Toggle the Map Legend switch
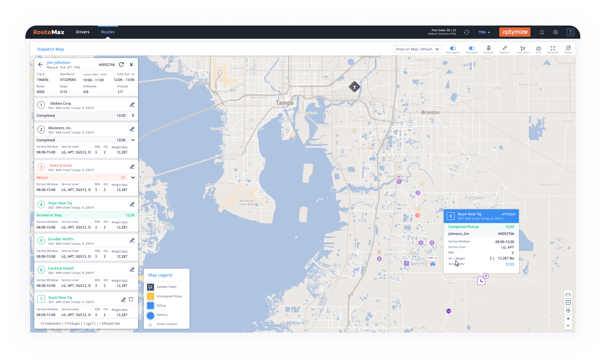The image size is (607, 364). tap(453, 48)
